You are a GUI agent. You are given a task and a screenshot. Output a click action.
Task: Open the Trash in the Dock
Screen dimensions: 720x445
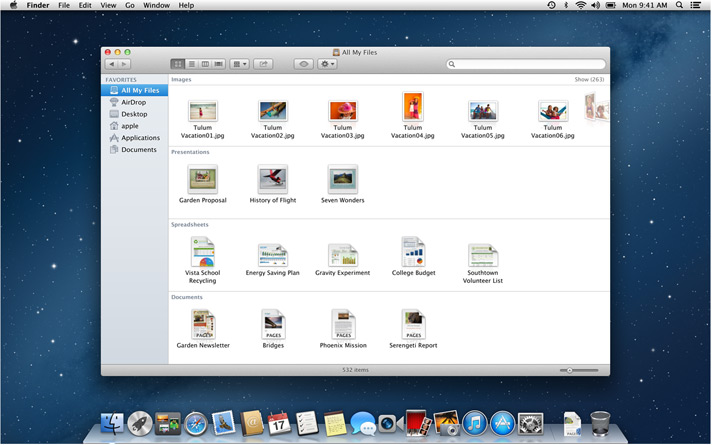[600, 423]
